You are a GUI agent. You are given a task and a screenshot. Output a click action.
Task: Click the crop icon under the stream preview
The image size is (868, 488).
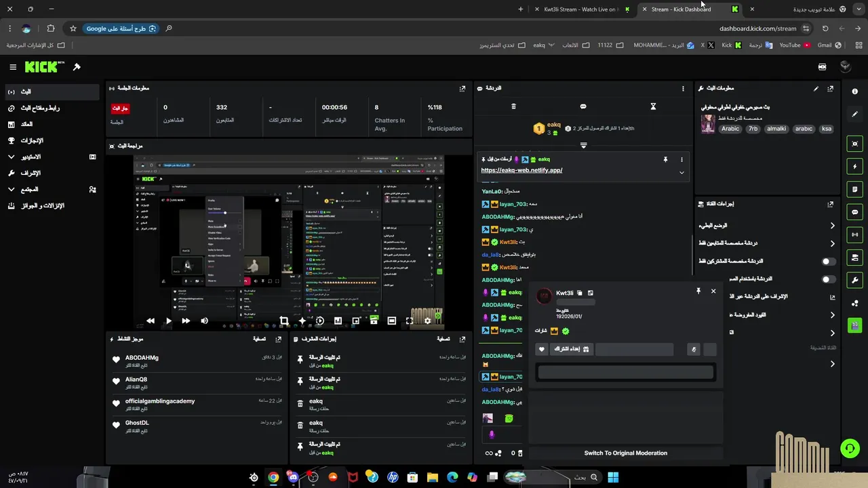coord(284,321)
